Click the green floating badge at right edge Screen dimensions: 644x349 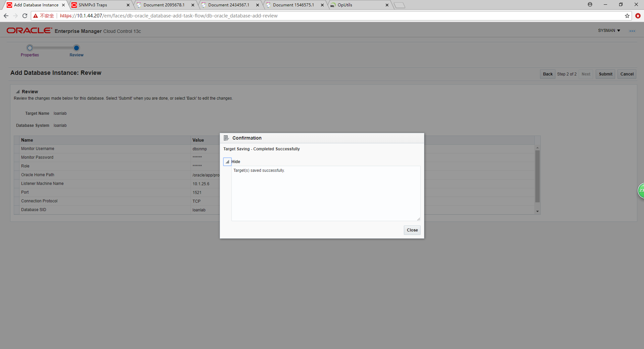click(641, 191)
